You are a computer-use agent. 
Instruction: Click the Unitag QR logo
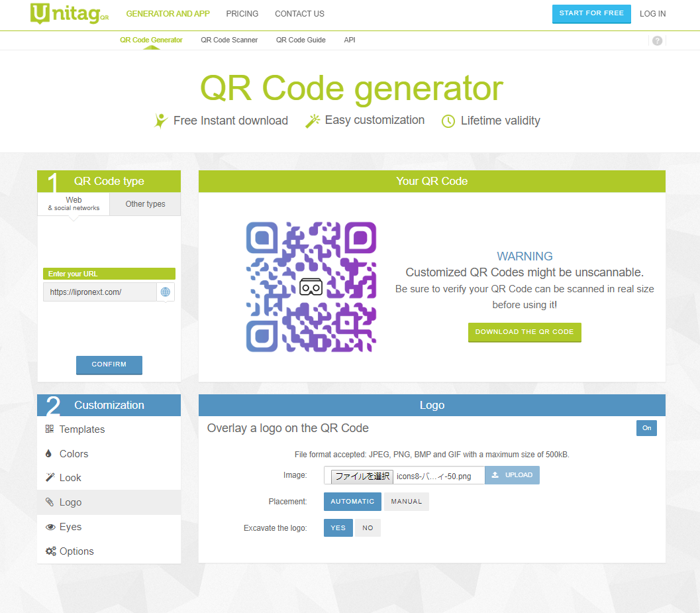tap(70, 13)
